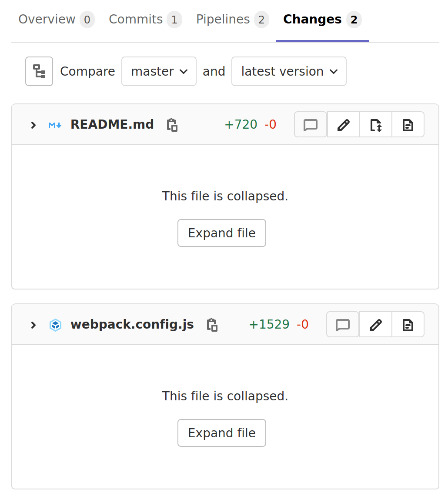Open the view file icon for README.md
Image resolution: width=448 pixels, height=499 pixels.
point(408,125)
